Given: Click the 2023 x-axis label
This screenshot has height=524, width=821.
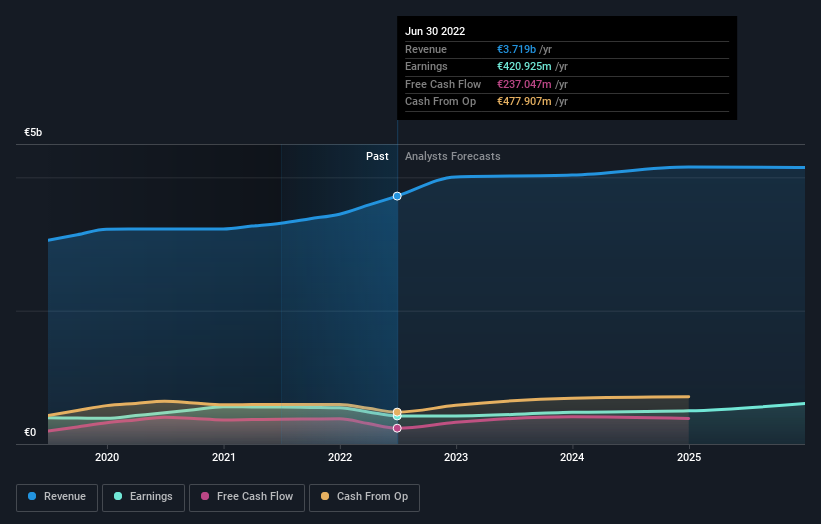Looking at the screenshot, I should click(x=456, y=457).
